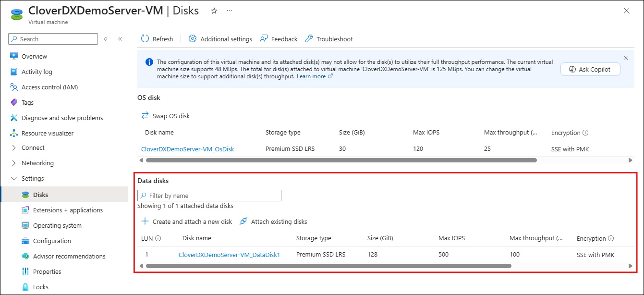The image size is (644, 295).
Task: Open the CloverDXDemoServer-VM_DataDisk1 link
Action: tap(230, 255)
